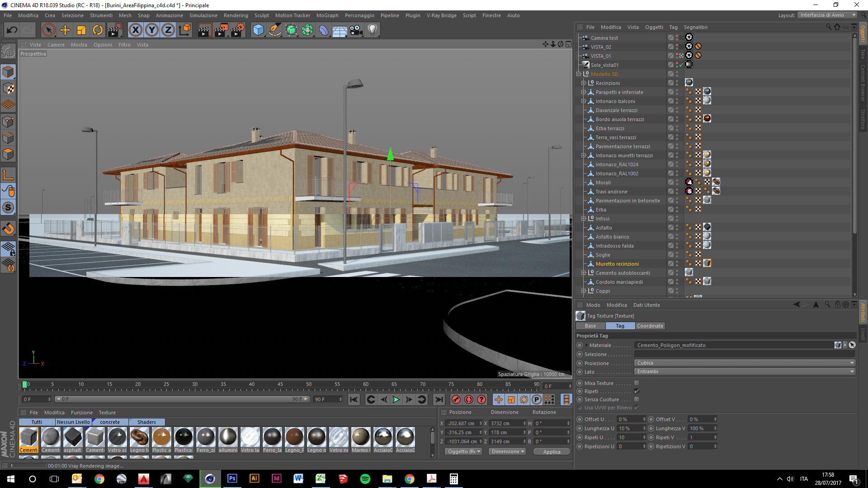This screenshot has width=868, height=488.
Task: Enable the Mixa Texture checkbox
Action: click(x=637, y=383)
